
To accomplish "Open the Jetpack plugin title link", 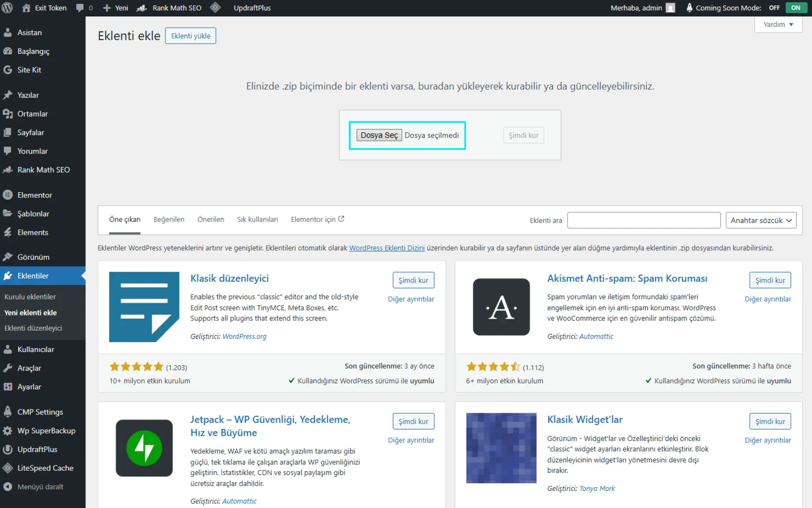I will [x=270, y=426].
